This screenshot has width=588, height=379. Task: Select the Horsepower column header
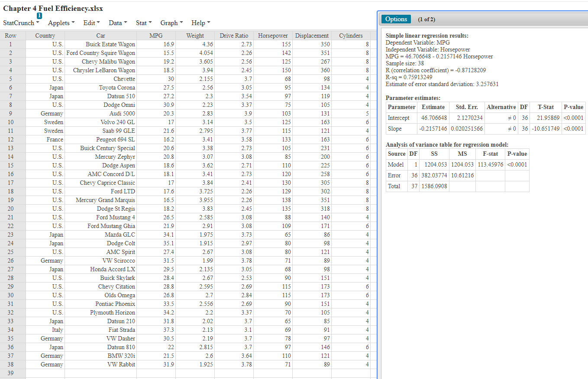pyautogui.click(x=273, y=35)
